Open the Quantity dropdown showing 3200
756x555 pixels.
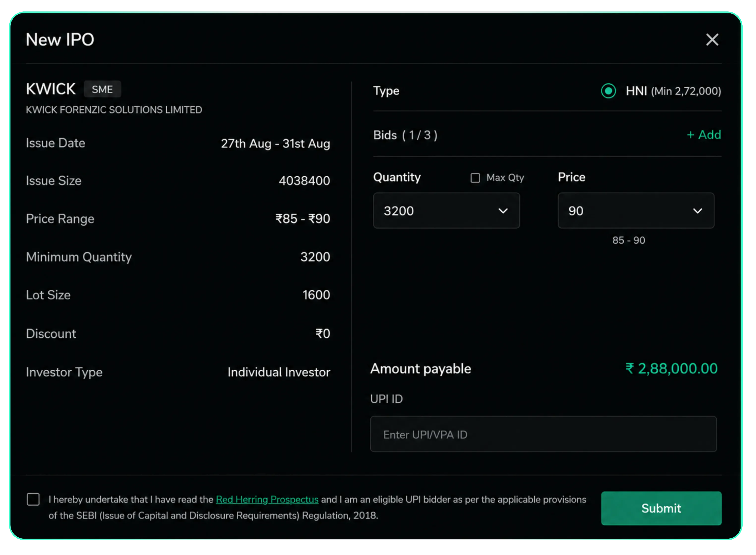pyautogui.click(x=446, y=211)
